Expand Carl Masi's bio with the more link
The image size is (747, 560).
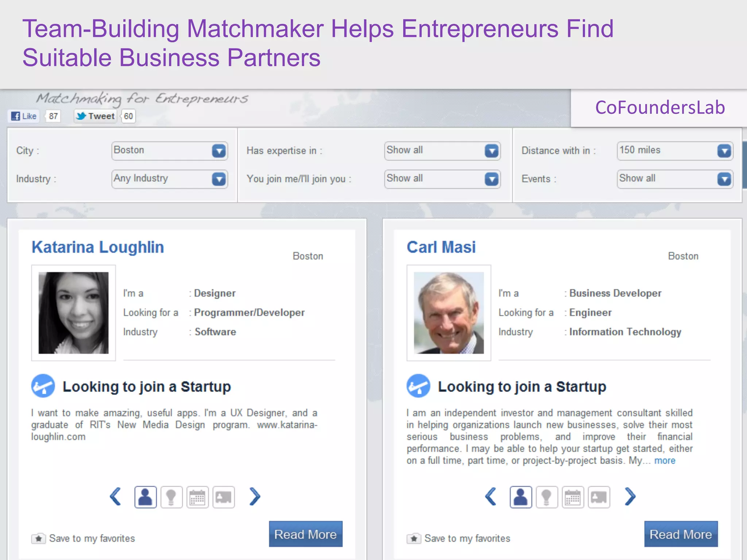665,461
